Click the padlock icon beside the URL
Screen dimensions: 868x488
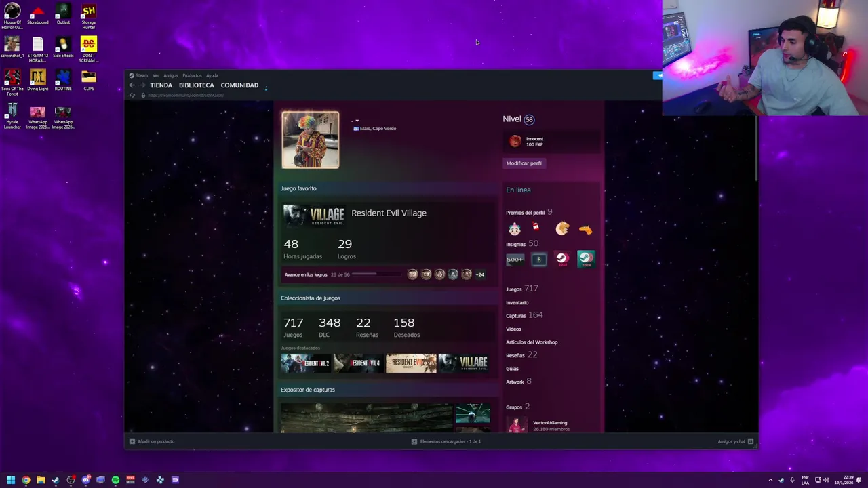pos(142,95)
